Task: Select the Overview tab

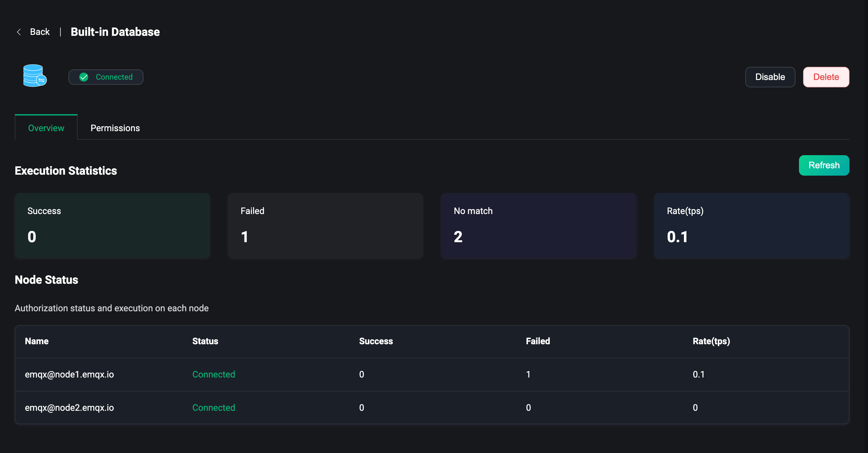Action: coord(46,128)
